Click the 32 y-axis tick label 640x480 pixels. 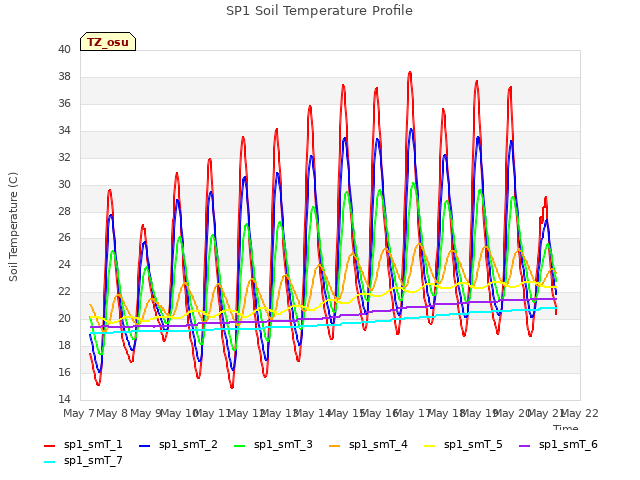point(64,157)
